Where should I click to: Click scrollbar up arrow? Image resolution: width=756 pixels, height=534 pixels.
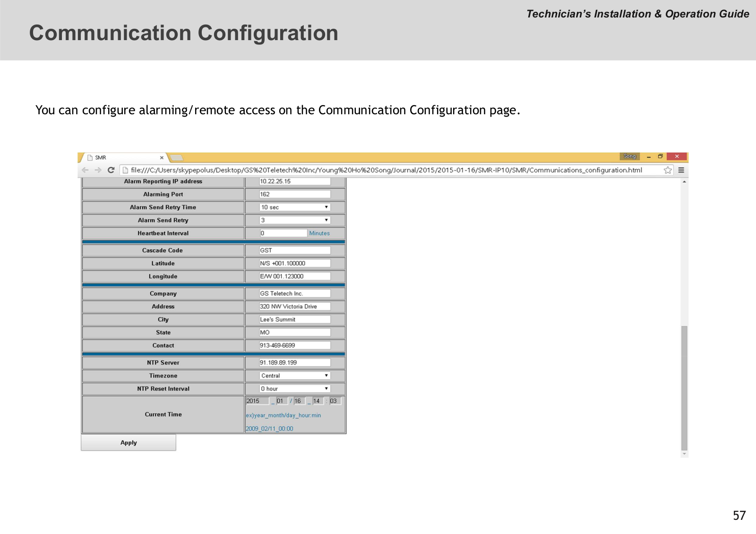684,182
